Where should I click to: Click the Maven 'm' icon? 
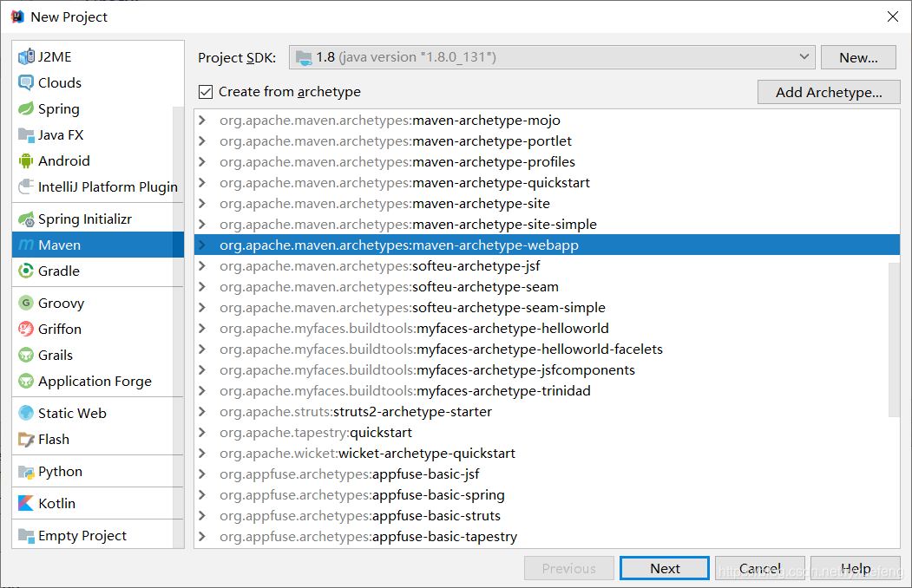[x=26, y=245]
